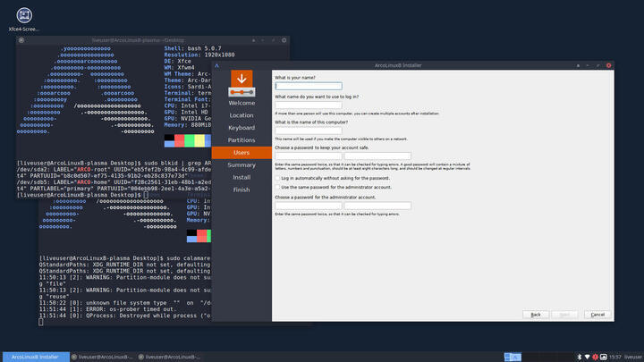Switch to the second liveuser@ArcoLinuxB terminal taskbar entry
Image resolution: width=644 pixels, height=362 pixels.
coord(169,357)
